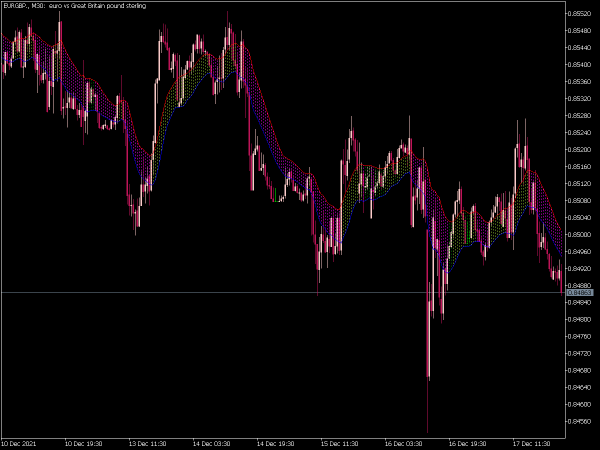This screenshot has height=450, width=600.
Task: Select the 0.84960 price label
Action: coord(579,251)
